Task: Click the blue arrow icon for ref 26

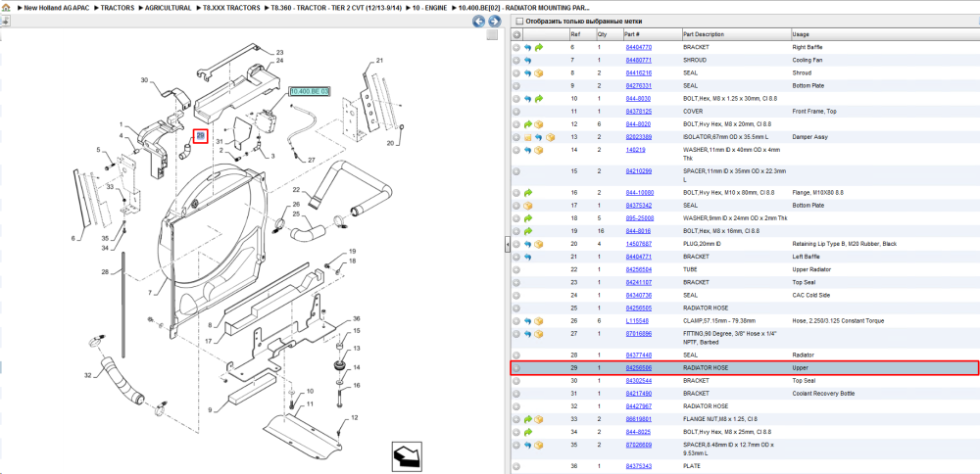Action: pos(528,321)
